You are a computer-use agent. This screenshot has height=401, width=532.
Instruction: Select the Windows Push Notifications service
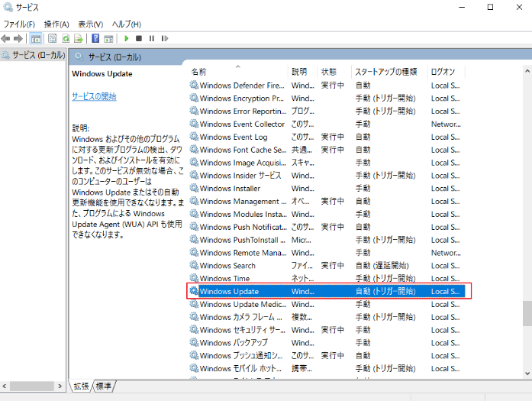(327, 227)
